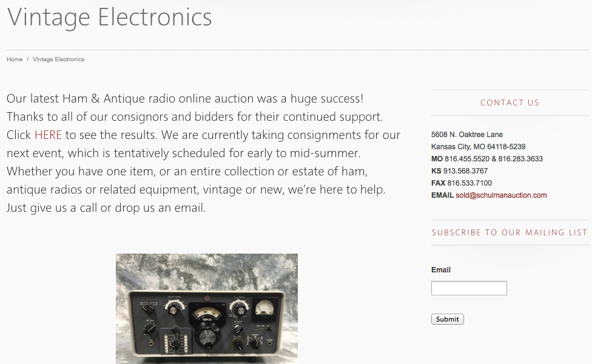This screenshot has width=592, height=364.
Task: Click the bold EMAIL label in contact info
Action: tap(442, 195)
